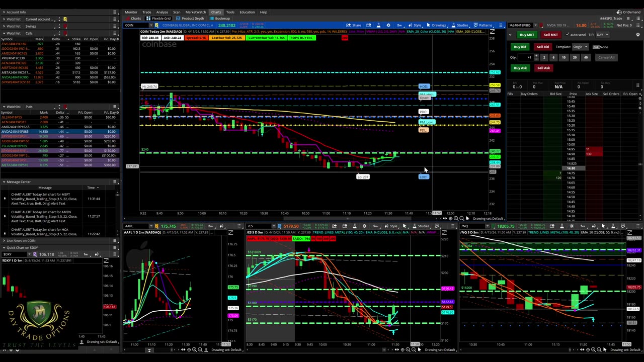Open the 2m timeframe selector on COIN chart
Viewport: 644px width, 362px height.
point(400,25)
